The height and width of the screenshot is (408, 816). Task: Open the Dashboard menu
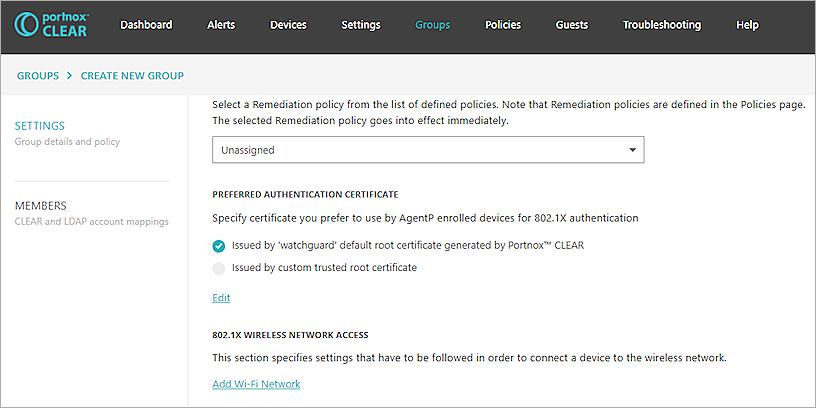click(x=146, y=25)
